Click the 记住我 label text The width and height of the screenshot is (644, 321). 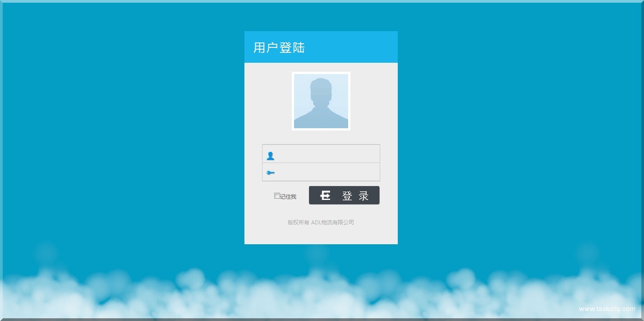pos(288,197)
